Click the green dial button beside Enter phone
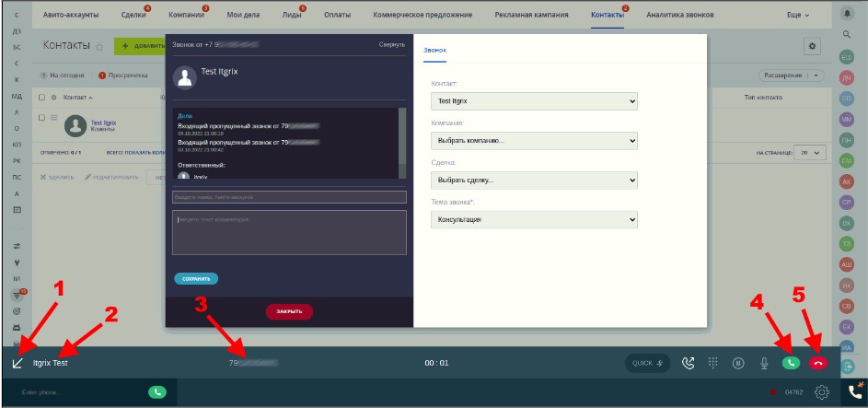The width and height of the screenshot is (868, 408). click(x=157, y=392)
